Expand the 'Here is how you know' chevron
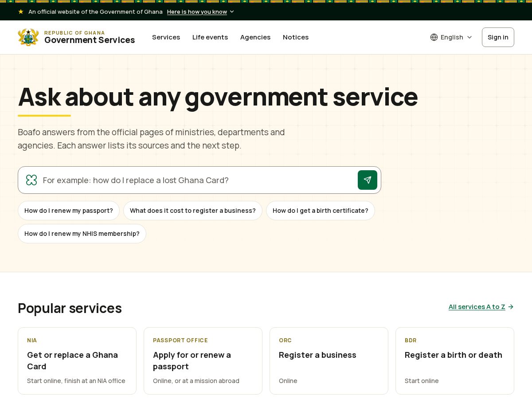Image resolution: width=532 pixels, height=399 pixels. tap(232, 12)
